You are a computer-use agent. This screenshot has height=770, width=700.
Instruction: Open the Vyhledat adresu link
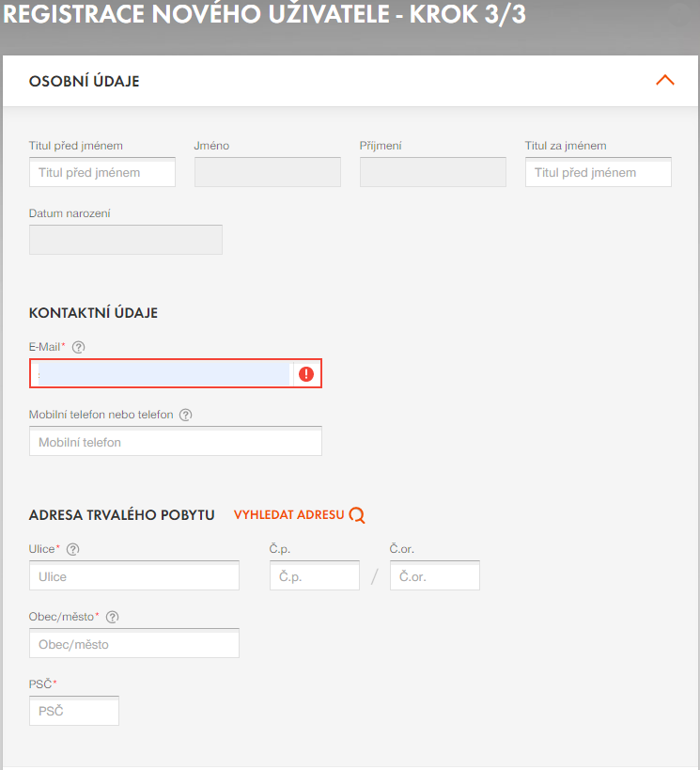288,515
